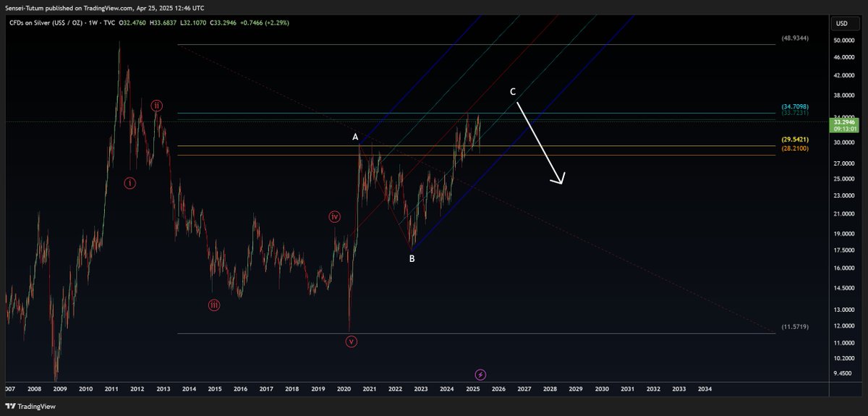Click 2013 on the time axis
868x416 pixels.
click(163, 389)
